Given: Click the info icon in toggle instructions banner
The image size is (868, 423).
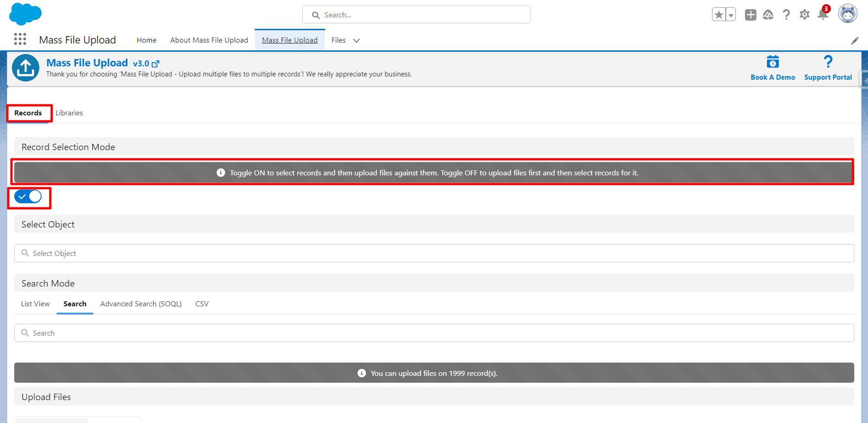Looking at the screenshot, I should (221, 173).
